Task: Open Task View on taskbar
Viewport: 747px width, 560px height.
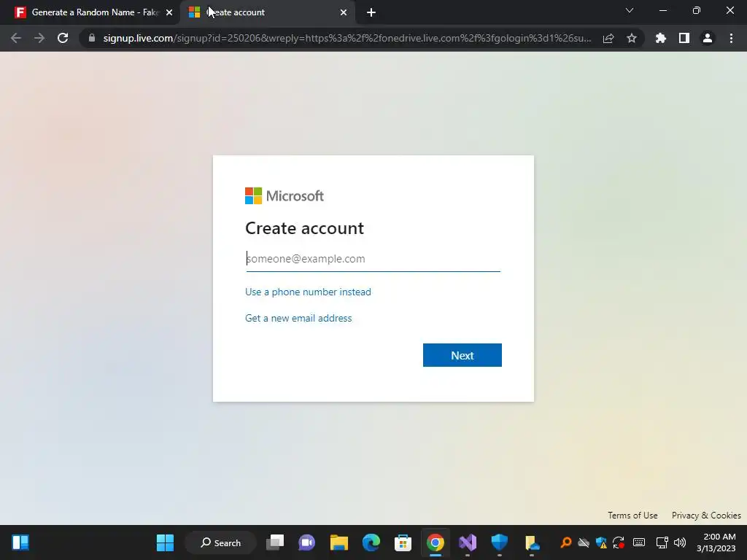Action: click(x=275, y=542)
